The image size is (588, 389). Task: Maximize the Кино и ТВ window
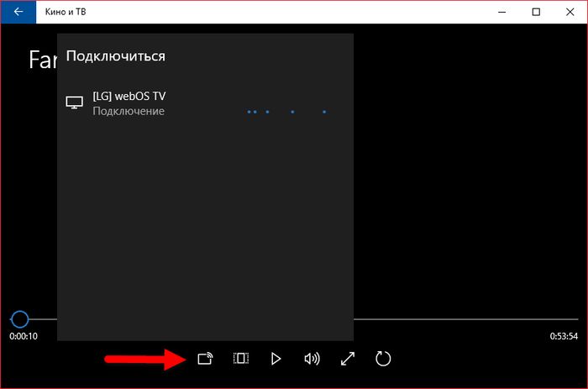(x=536, y=13)
